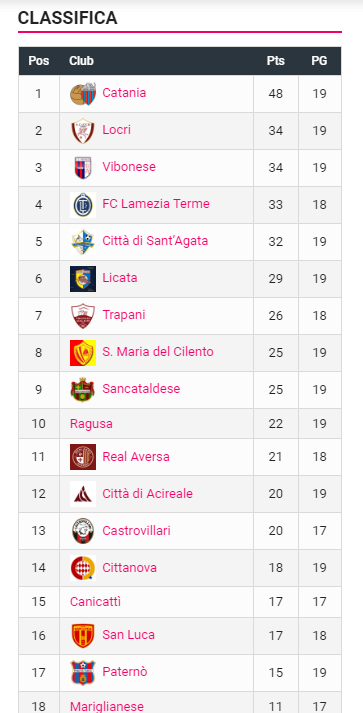
Task: Click the Real Aversa crest icon
Action: (83, 457)
